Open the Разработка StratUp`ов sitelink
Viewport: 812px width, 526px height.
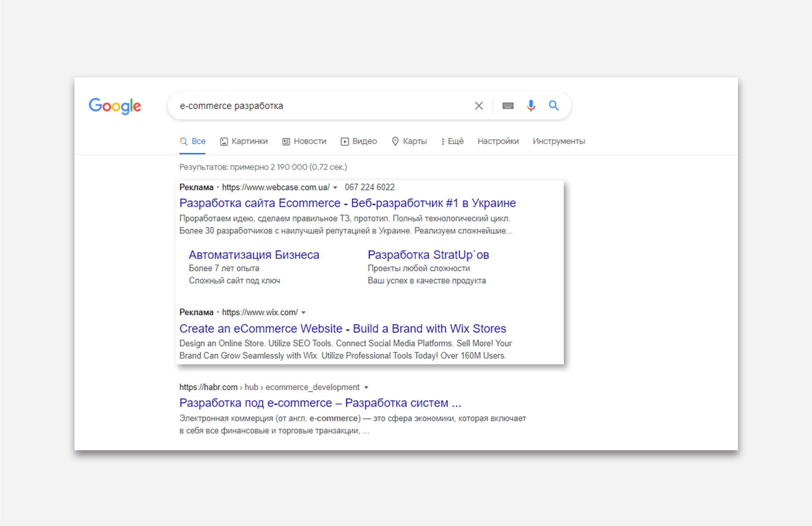[x=428, y=255]
